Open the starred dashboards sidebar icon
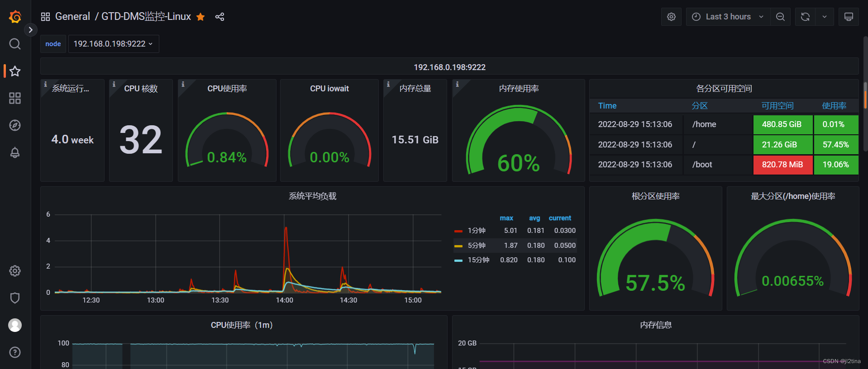 15,71
